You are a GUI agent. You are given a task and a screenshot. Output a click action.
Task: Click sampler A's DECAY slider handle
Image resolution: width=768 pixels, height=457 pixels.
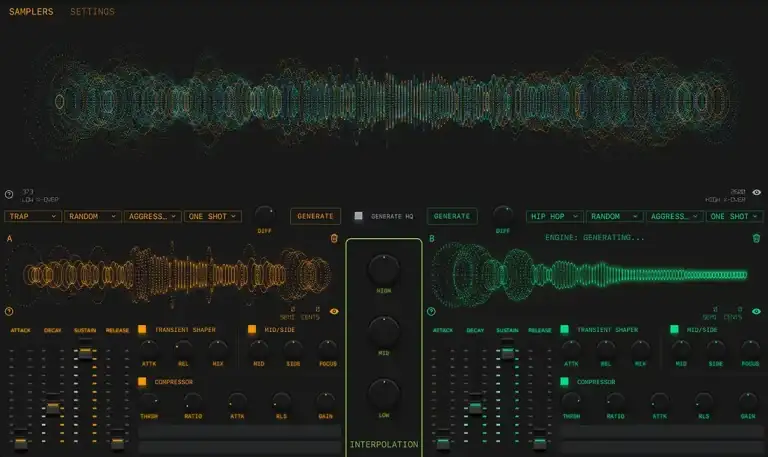(53, 408)
